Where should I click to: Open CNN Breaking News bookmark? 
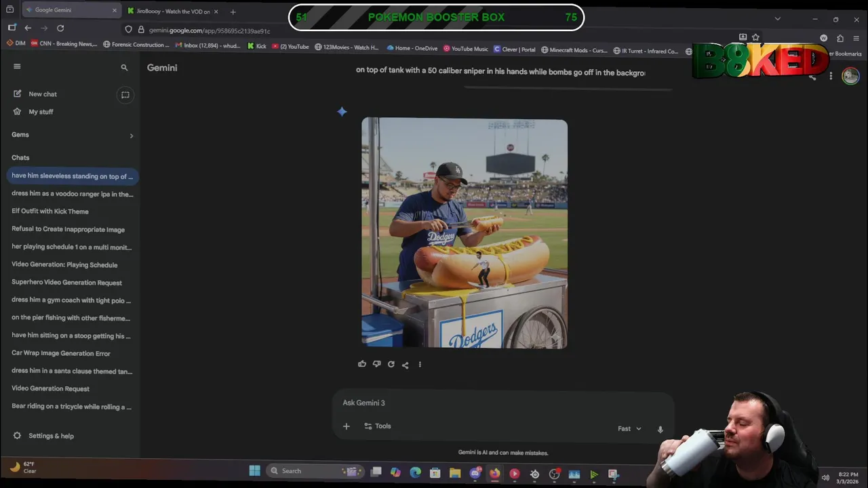coord(64,45)
